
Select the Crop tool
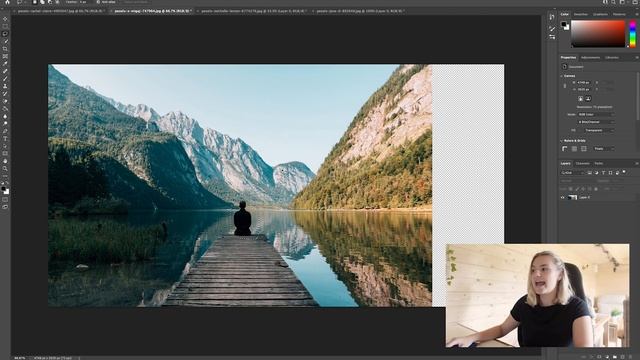click(x=5, y=49)
